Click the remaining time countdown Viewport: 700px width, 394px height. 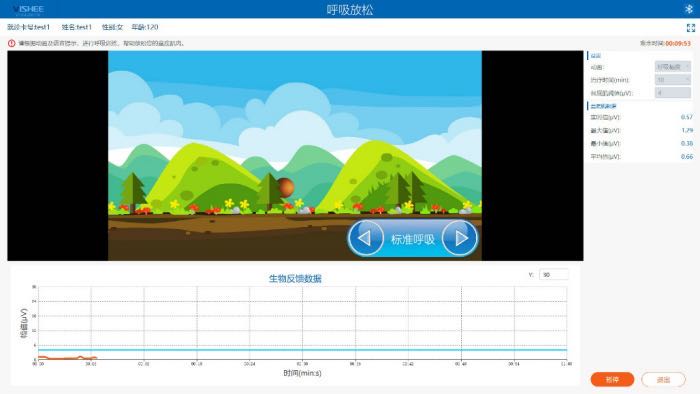pyautogui.click(x=678, y=43)
